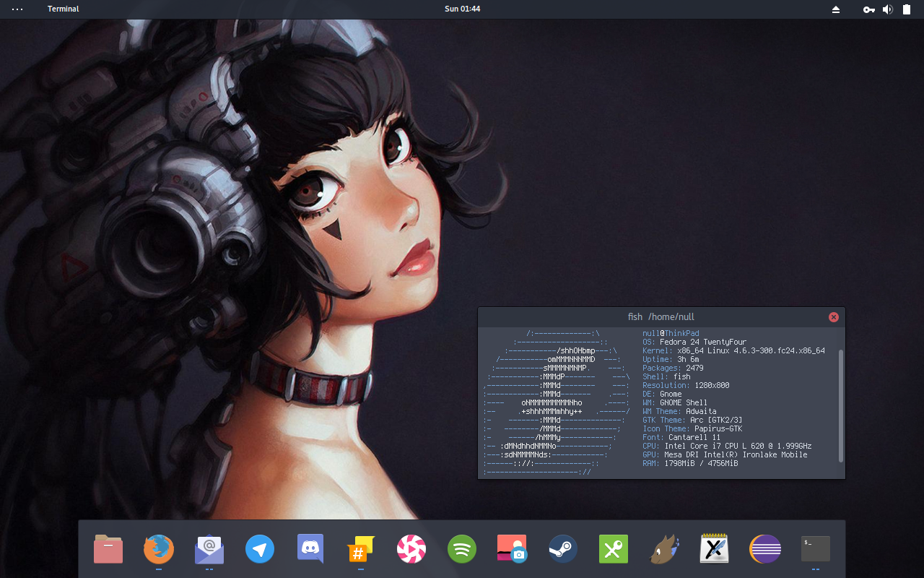This screenshot has width=924, height=578.
Task: Open Telegram from the dock
Action: click(260, 549)
